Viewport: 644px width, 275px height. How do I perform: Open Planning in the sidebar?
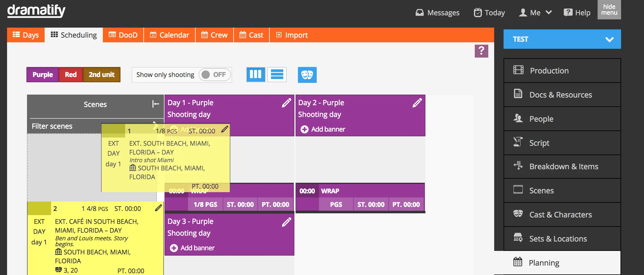557,263
